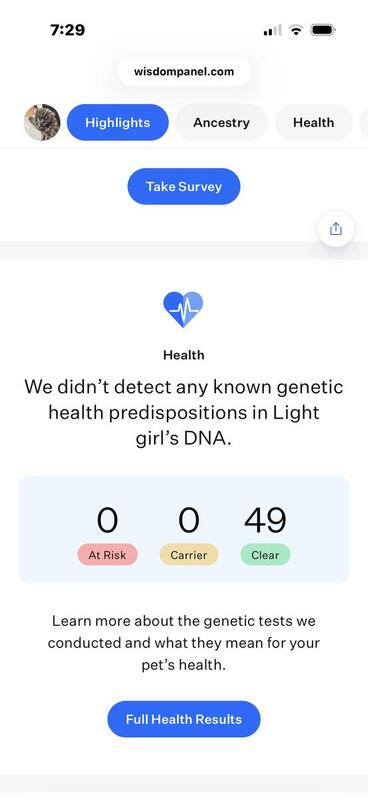This screenshot has width=368, height=800.
Task: Tap the cellular signal bars icon
Action: (x=272, y=31)
